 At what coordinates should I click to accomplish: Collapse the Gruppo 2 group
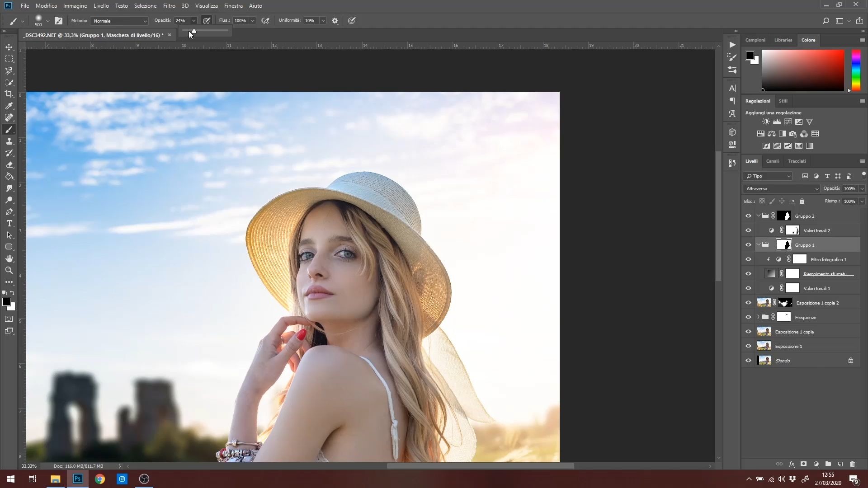pyautogui.click(x=758, y=216)
